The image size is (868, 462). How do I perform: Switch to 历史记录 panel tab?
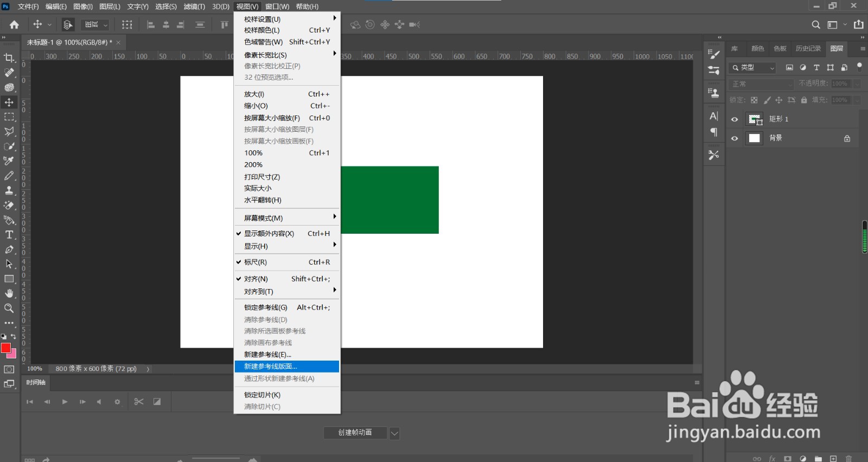tap(808, 49)
